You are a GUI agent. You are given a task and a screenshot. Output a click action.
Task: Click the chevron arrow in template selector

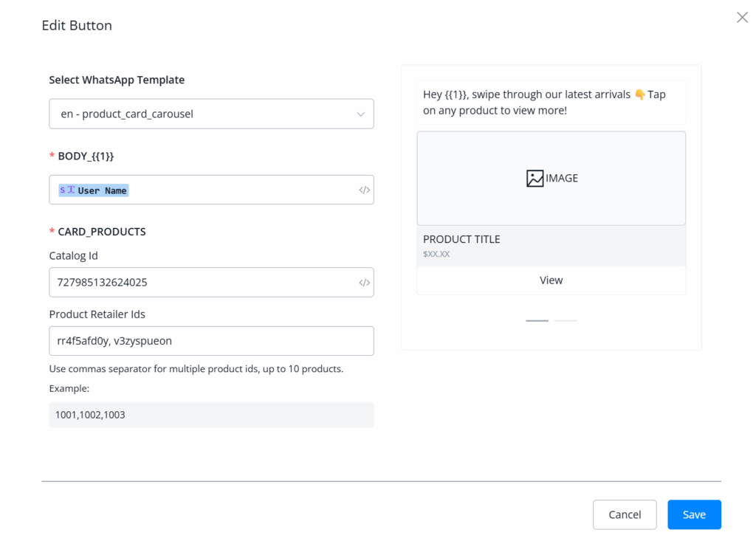point(360,114)
